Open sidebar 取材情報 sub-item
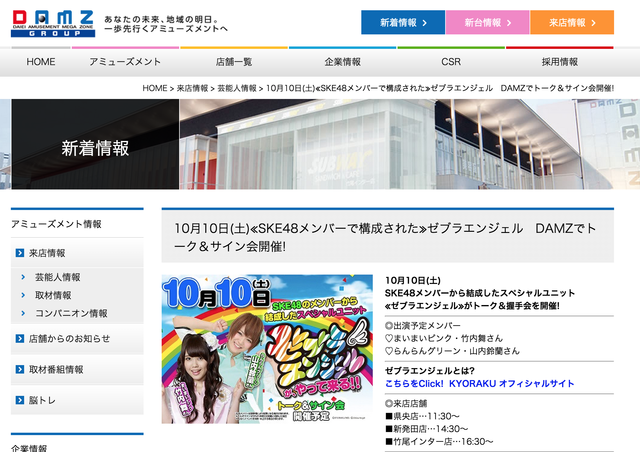This screenshot has width=640, height=452. pyautogui.click(x=53, y=295)
